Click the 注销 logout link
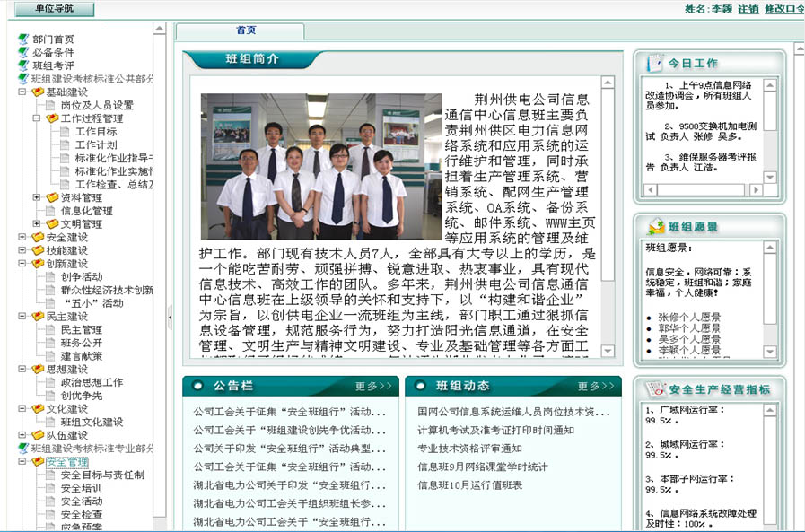This screenshot has width=805, height=532. click(x=748, y=9)
